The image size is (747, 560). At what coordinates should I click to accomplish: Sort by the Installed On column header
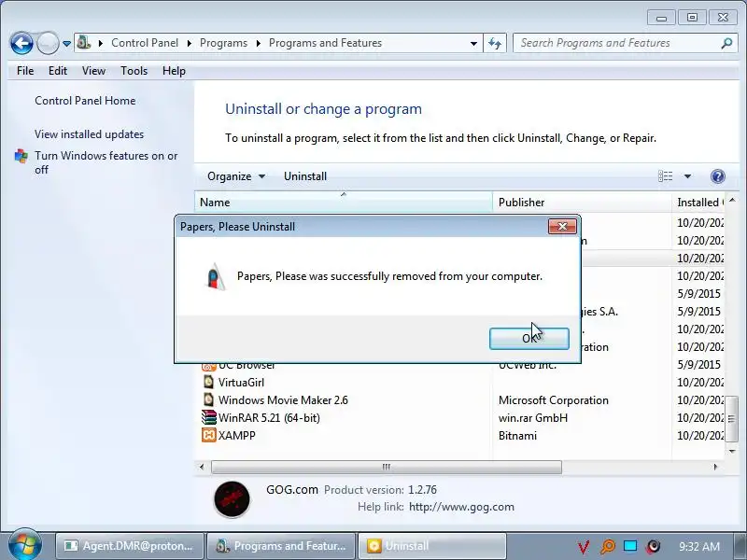[698, 203]
